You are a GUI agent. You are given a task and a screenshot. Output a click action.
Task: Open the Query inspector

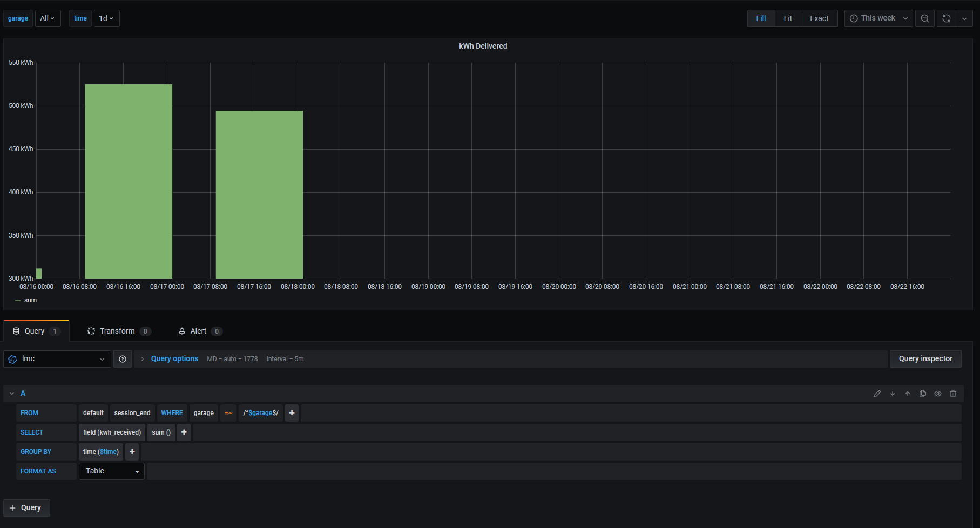pos(925,358)
